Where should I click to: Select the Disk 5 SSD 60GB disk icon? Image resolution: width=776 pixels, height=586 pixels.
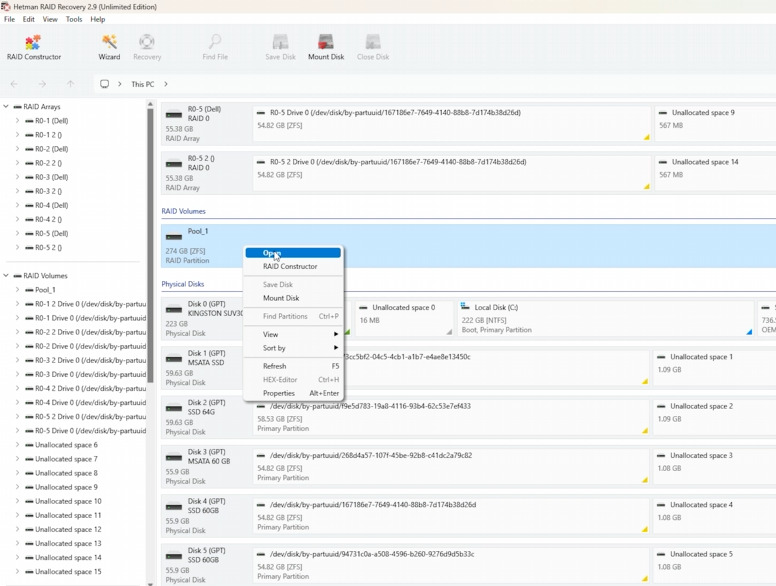pos(174,556)
